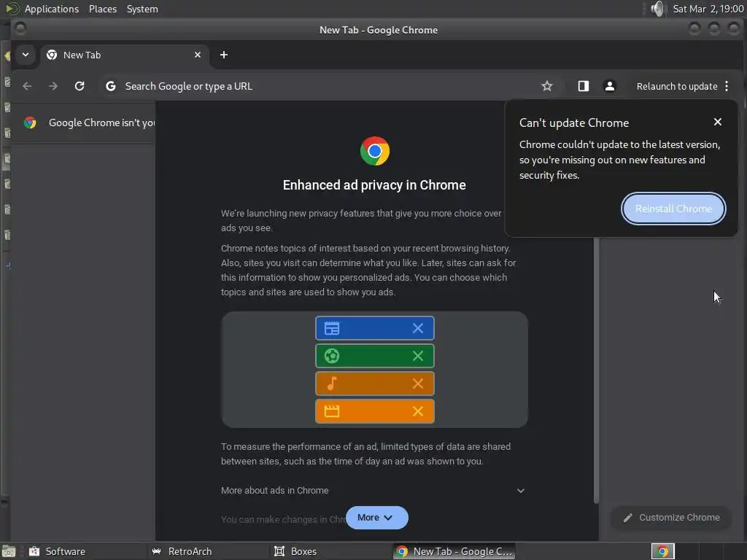Click the Reinstall Chrome button
Viewport: 747px width, 560px height.
pyautogui.click(x=673, y=209)
